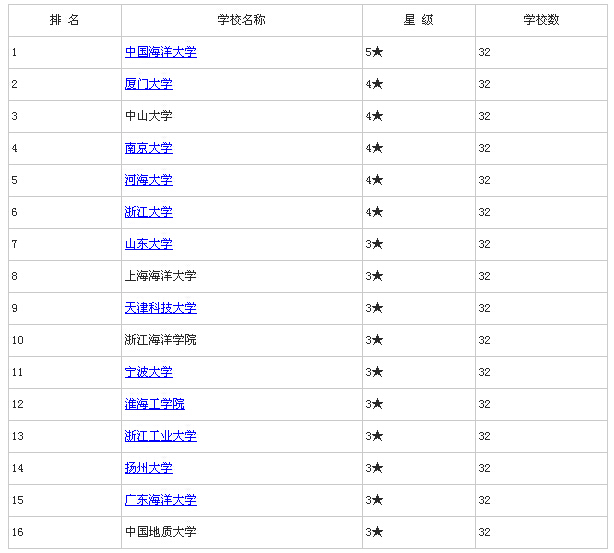Visit the 山东大学 link
The width and height of the screenshot is (614, 553).
pyautogui.click(x=148, y=244)
